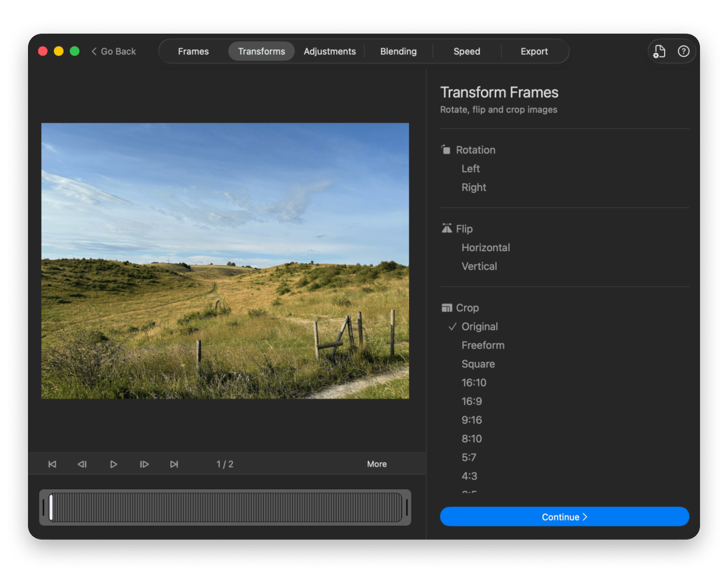
Task: Step forward one frame
Action: point(144,464)
